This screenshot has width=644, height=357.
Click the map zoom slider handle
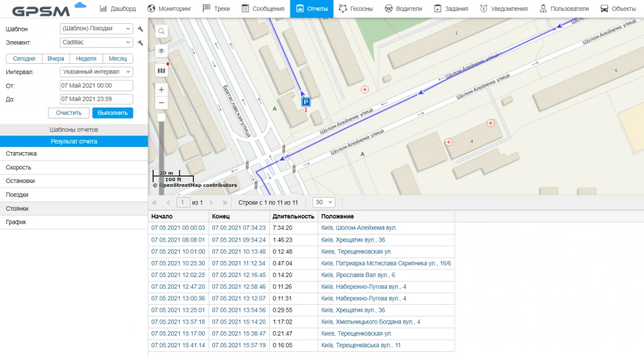[x=161, y=117]
